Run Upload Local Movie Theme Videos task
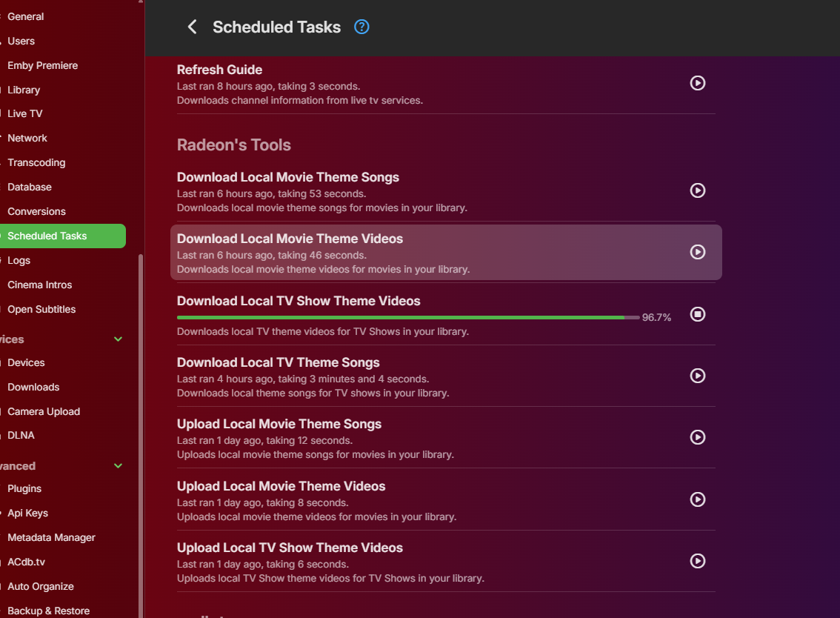This screenshot has height=618, width=840. [697, 499]
